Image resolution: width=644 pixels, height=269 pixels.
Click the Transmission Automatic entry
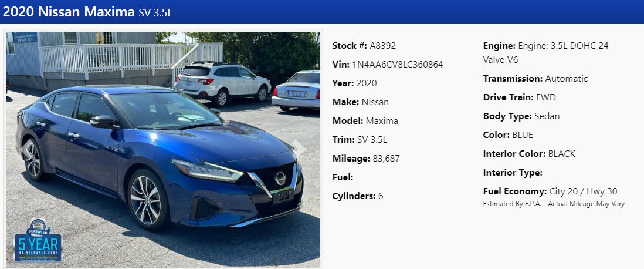(x=535, y=79)
